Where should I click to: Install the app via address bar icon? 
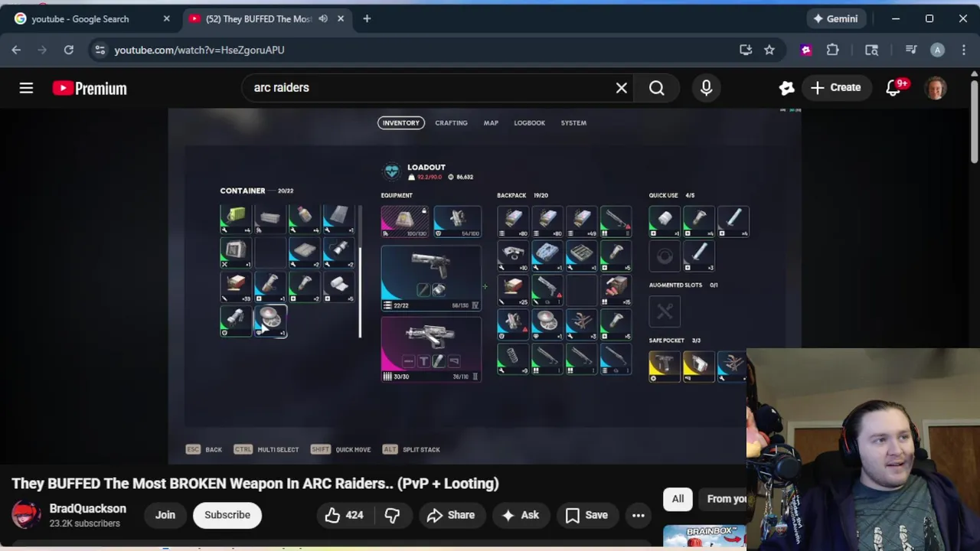tap(746, 50)
